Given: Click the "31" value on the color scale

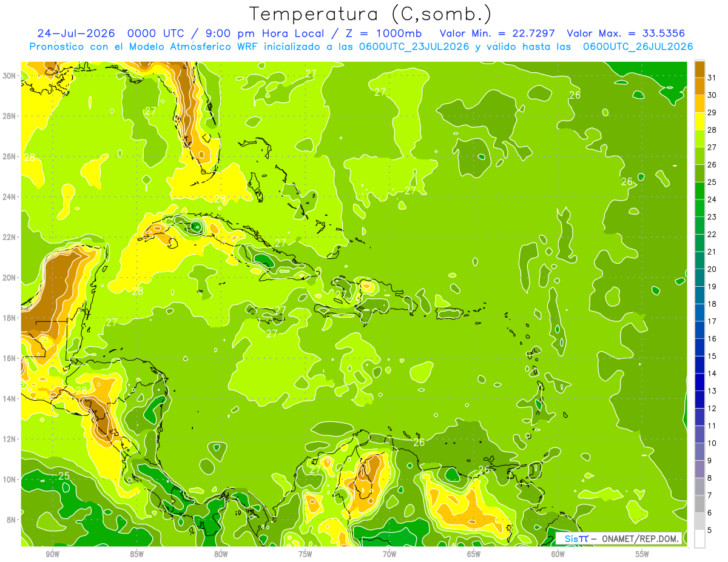Looking at the screenshot, I should coord(712,78).
